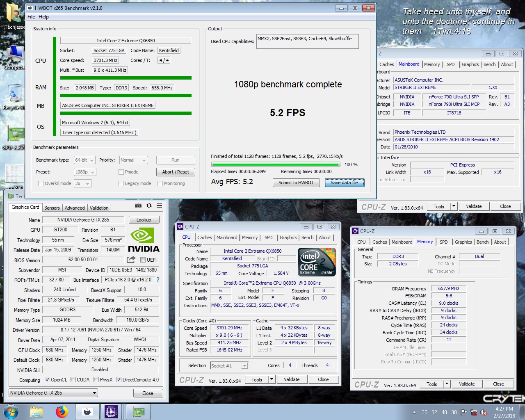
Task: Click the Intel Core 2 Extreme logo
Action: click(317, 262)
